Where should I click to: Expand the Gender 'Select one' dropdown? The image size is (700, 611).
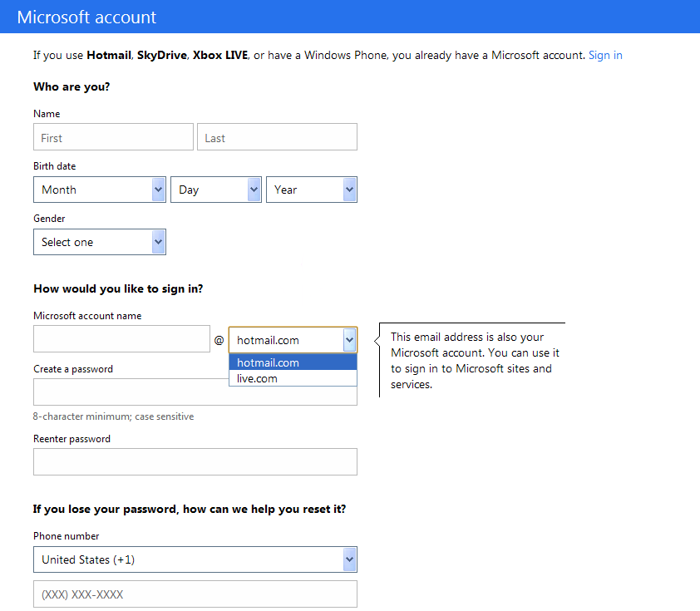(100, 242)
